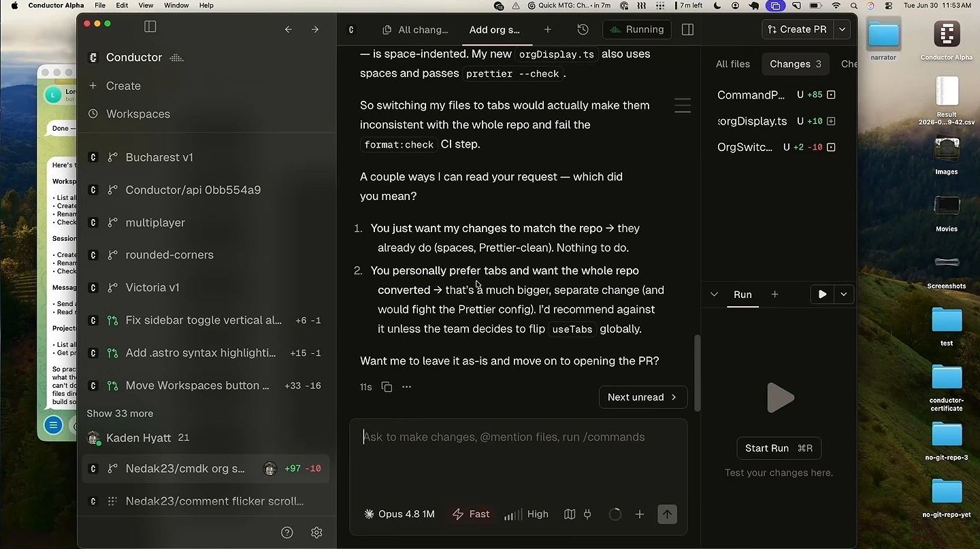Open the Bucharest v1 workspace
Screen dimensions: 980x549
[x=206, y=157]
